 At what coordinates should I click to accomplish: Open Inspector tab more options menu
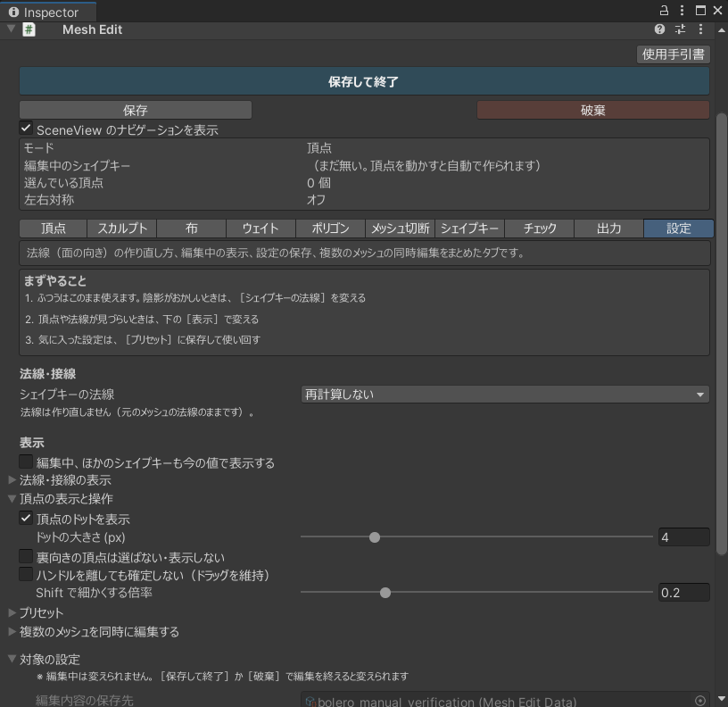tap(682, 10)
